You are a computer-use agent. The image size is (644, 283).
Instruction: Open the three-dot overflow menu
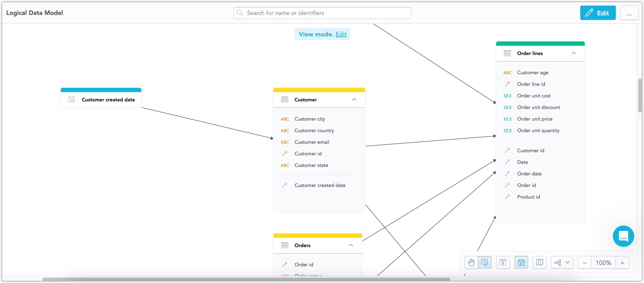pos(629,13)
